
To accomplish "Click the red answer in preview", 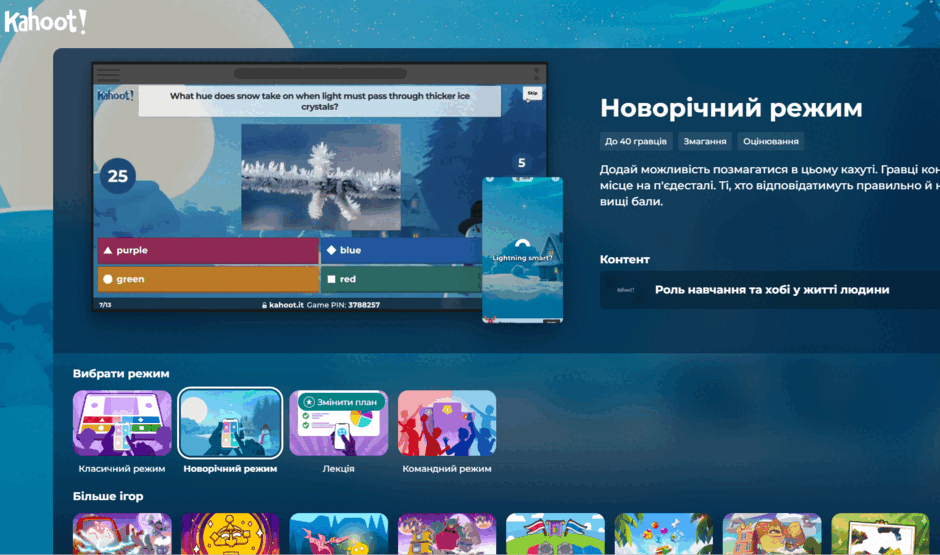I will pos(402,279).
